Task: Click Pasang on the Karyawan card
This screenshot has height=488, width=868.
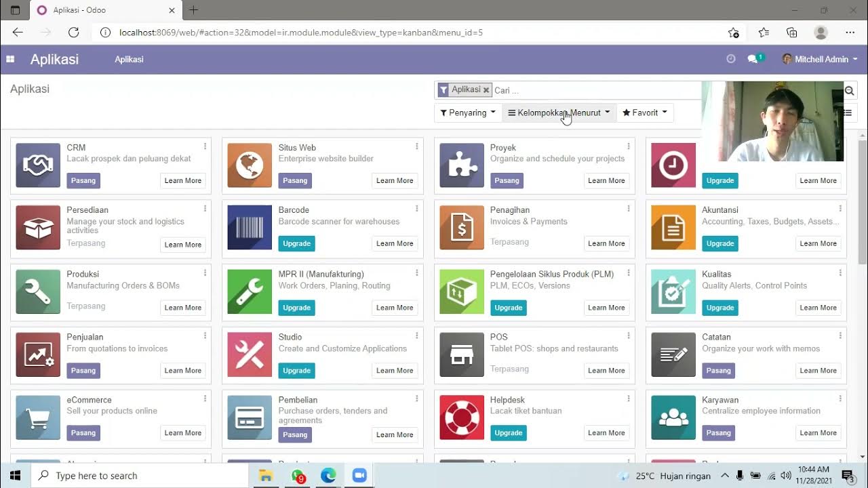Action: (x=719, y=432)
